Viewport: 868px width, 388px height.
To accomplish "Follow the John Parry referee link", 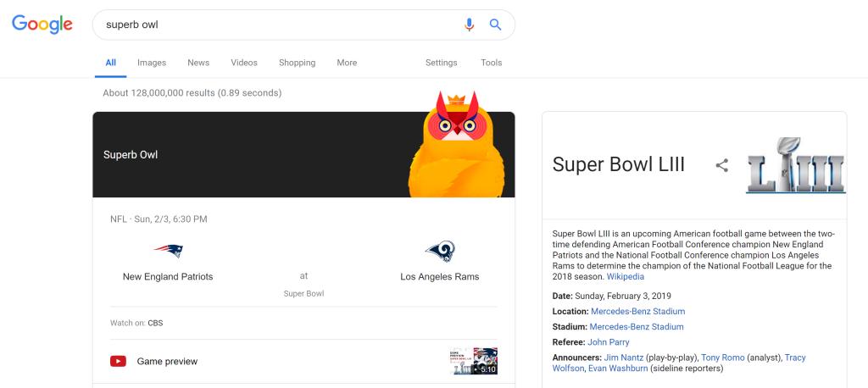I will point(609,342).
